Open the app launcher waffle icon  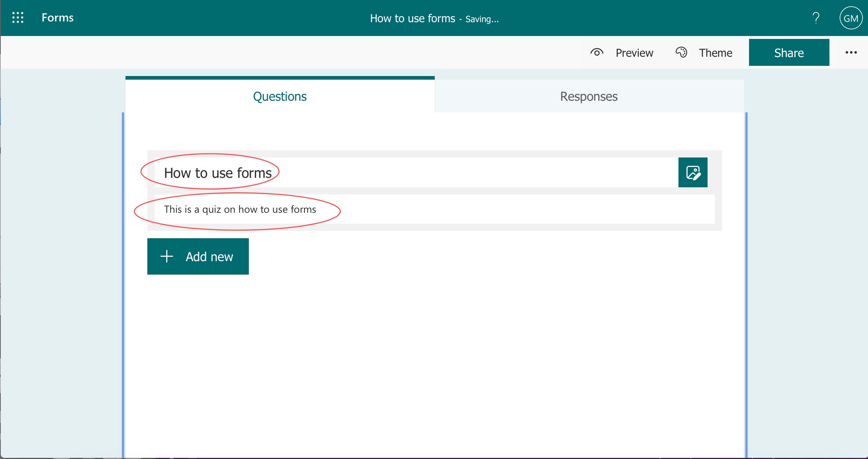tap(17, 17)
